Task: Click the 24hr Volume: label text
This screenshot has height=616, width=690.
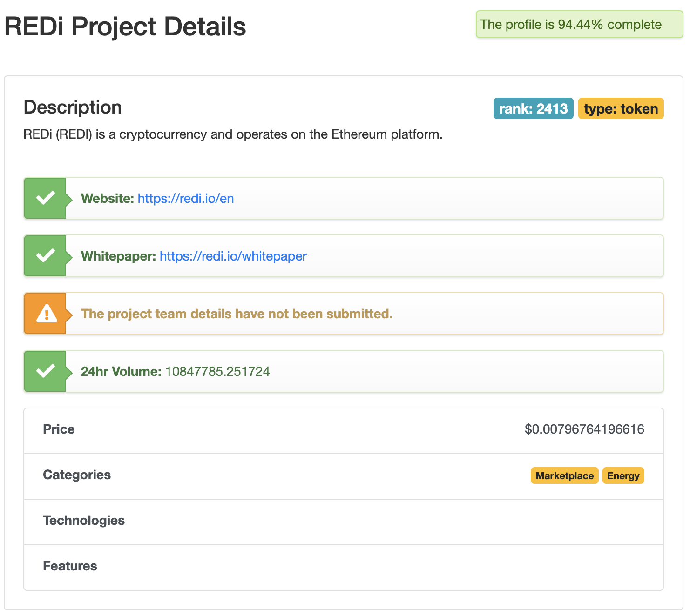Action: pos(121,372)
